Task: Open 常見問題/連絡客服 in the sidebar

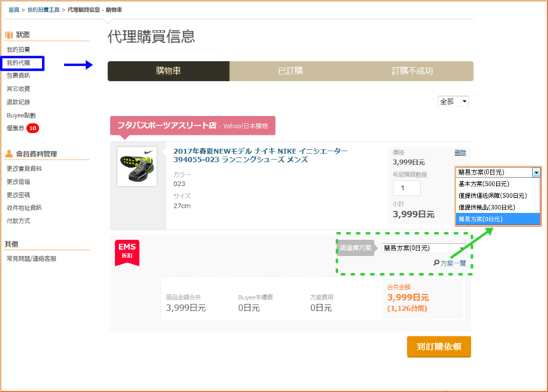Action: pyautogui.click(x=32, y=259)
